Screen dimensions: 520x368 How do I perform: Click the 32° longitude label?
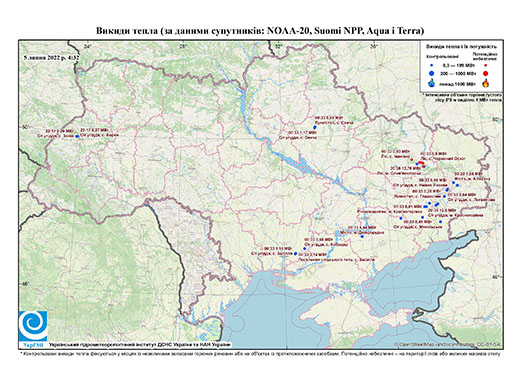point(278,47)
